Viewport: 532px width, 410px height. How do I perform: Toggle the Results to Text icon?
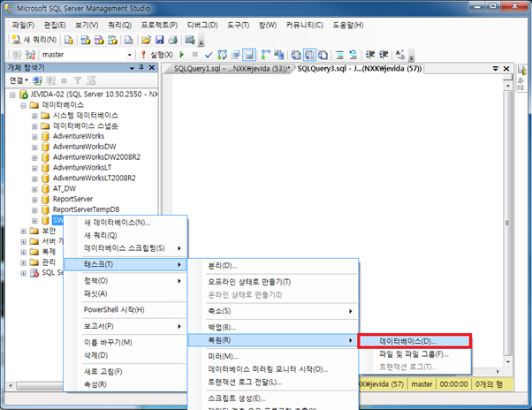coord(296,55)
